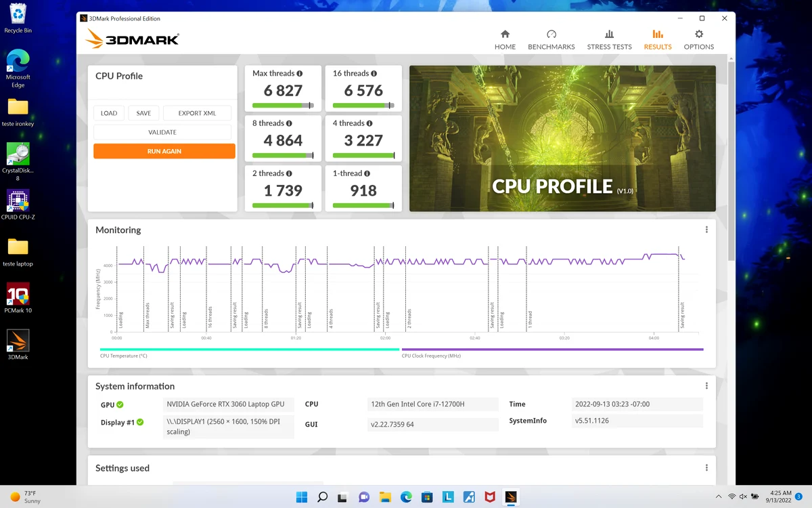The image size is (812, 508).
Task: Expand Monitoring panel three-dot menu
Action: pyautogui.click(x=706, y=230)
